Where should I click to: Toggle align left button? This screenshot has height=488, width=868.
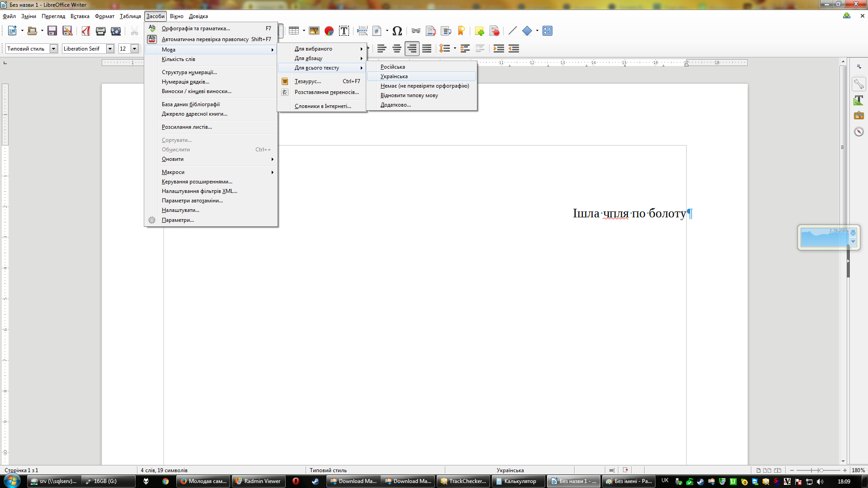click(x=382, y=48)
